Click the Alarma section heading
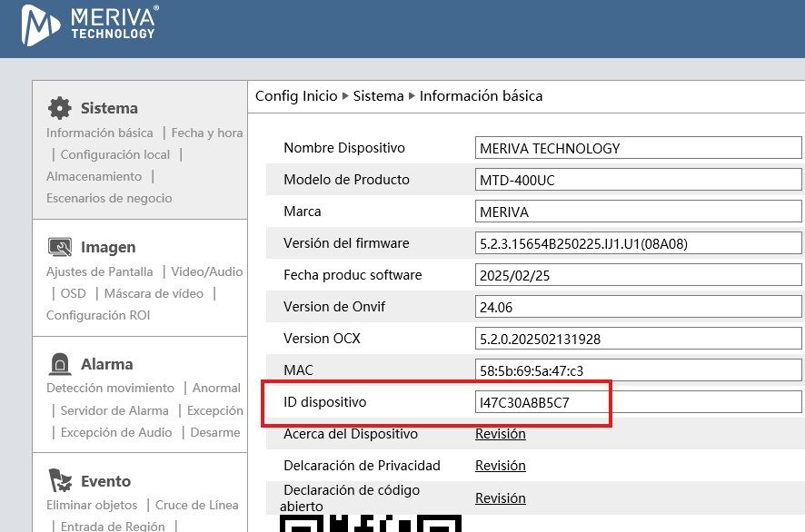 click(107, 364)
